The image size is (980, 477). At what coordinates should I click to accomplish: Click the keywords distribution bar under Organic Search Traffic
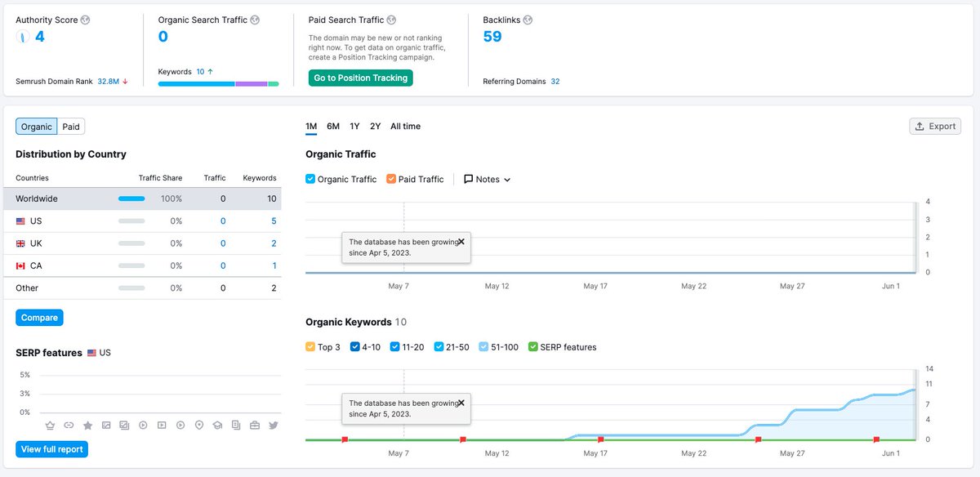point(219,83)
